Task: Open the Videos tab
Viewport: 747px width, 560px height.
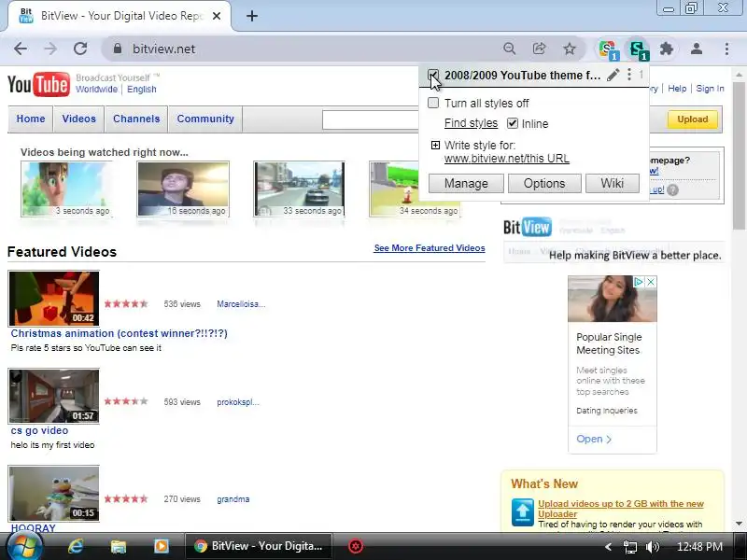Action: click(78, 119)
